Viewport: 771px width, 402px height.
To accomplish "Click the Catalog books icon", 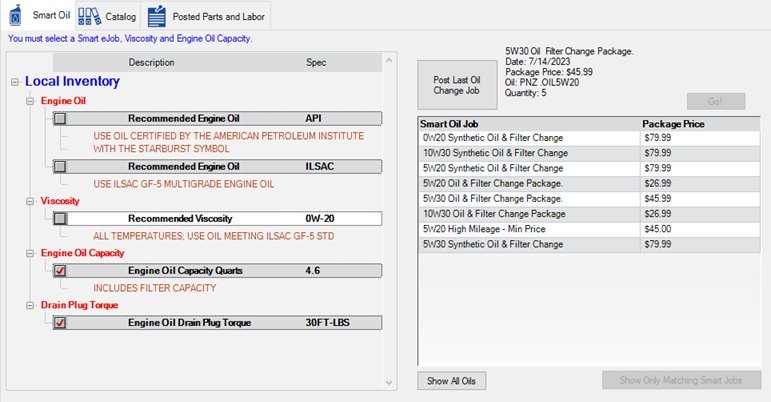I will (89, 16).
